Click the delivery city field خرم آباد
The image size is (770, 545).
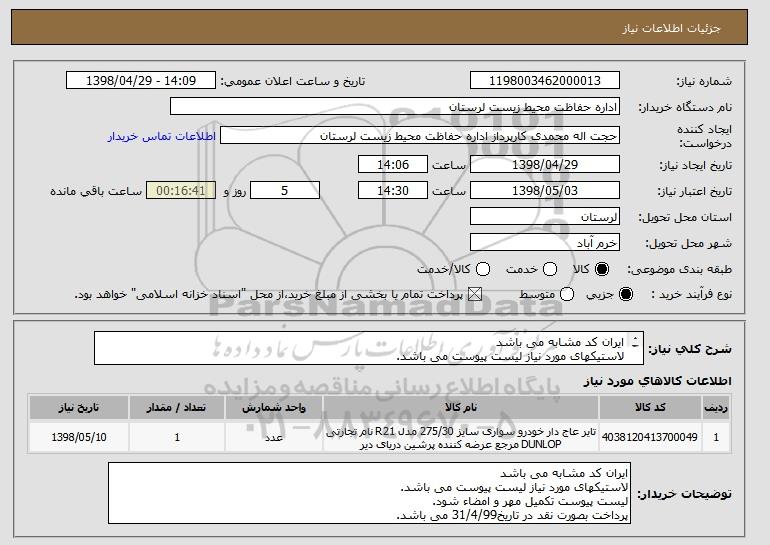tap(545, 243)
